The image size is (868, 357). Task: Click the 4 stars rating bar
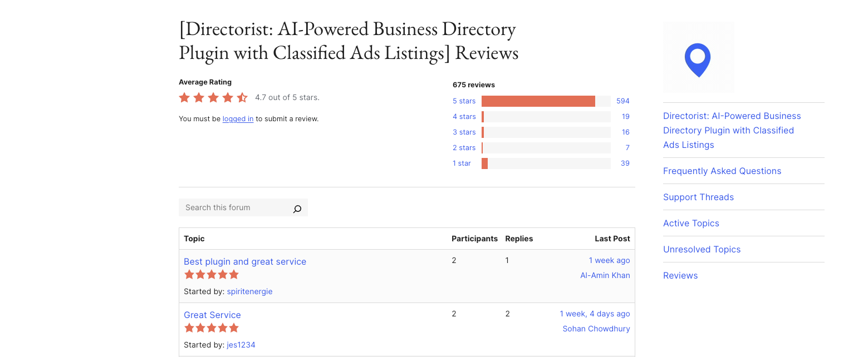click(x=546, y=117)
